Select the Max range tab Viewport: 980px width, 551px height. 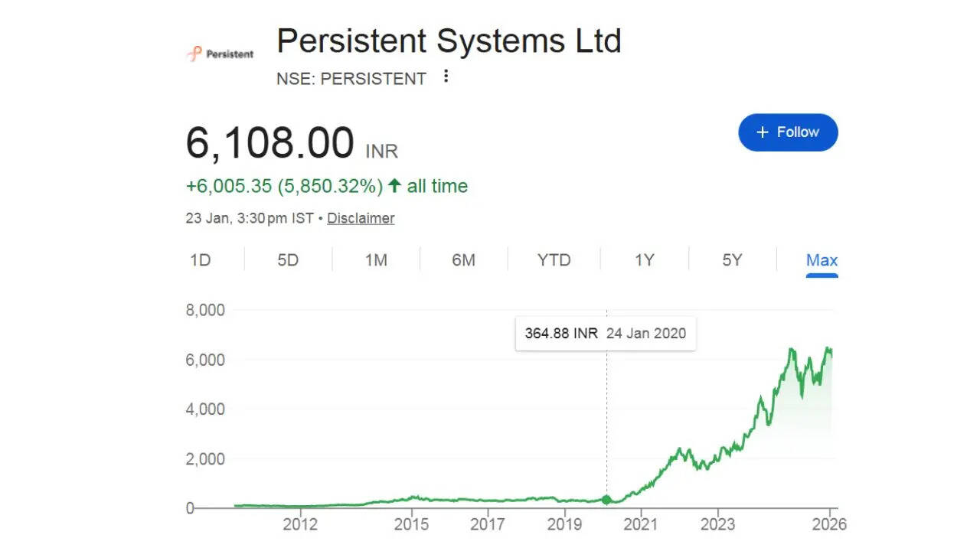[822, 260]
